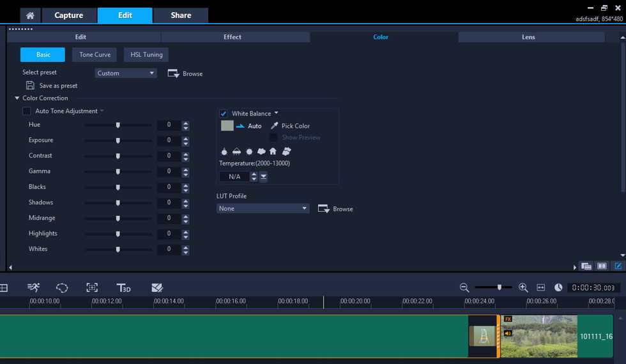The image size is (626, 364).
Task: Select the cloudy white balance preset
Action: 261,151
